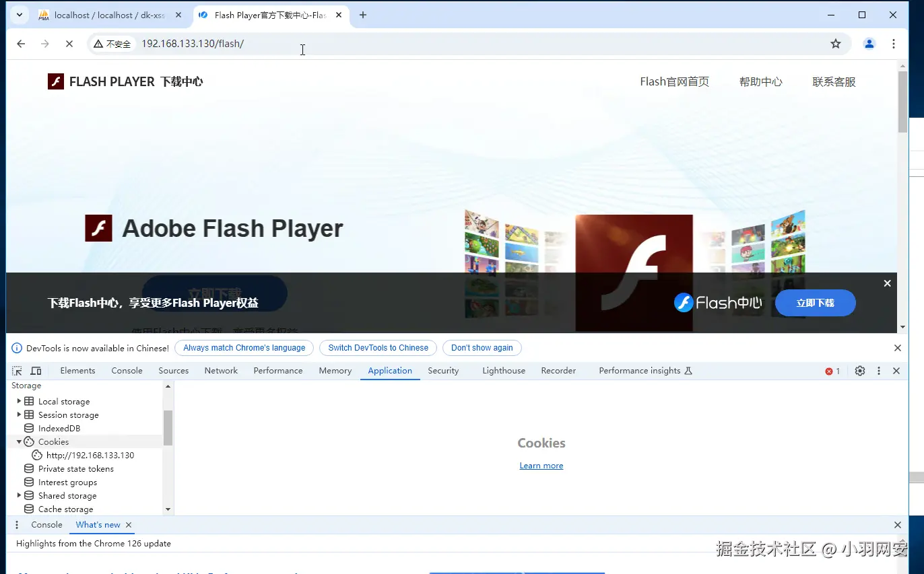This screenshot has height=574, width=924.
Task: Open the Learn more cookies link
Action: tap(541, 466)
